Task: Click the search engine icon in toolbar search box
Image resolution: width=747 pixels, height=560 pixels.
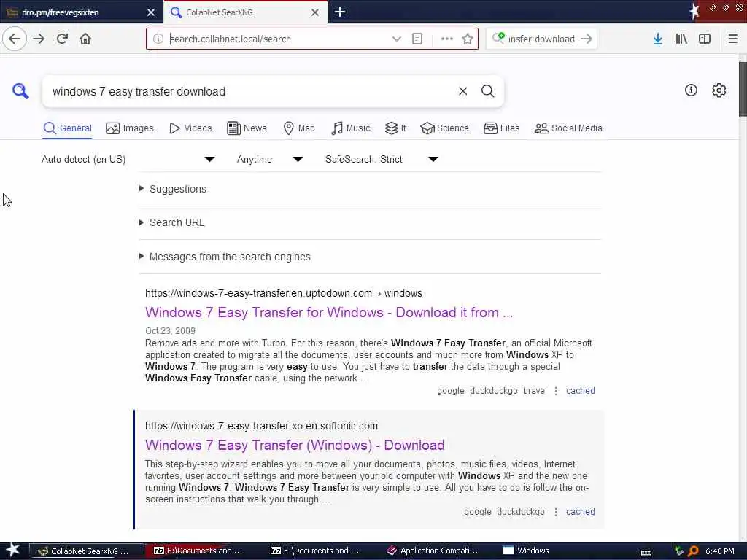Action: click(498, 38)
